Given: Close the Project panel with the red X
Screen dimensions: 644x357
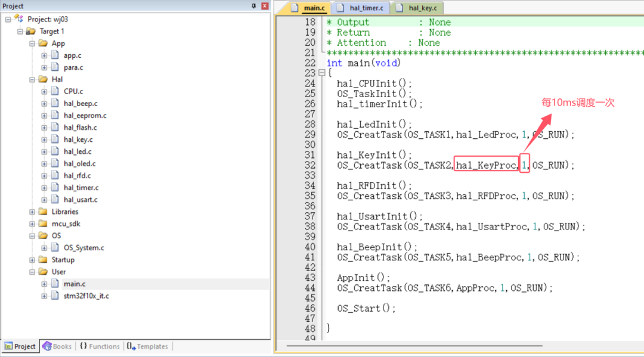Looking at the screenshot, I should point(265,6).
